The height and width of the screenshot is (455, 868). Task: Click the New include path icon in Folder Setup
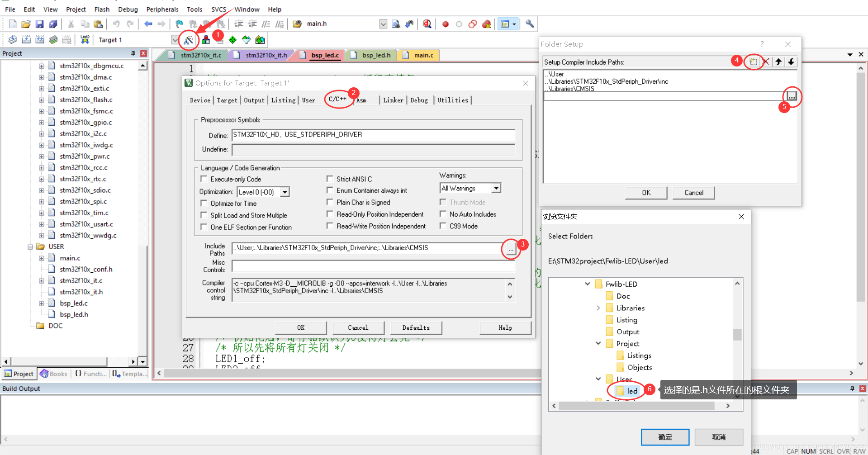click(753, 62)
